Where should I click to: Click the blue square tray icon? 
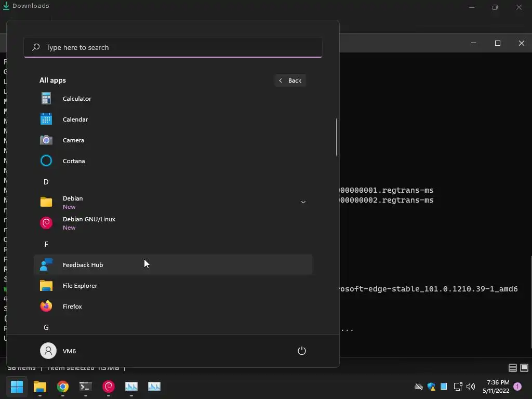(x=444, y=386)
